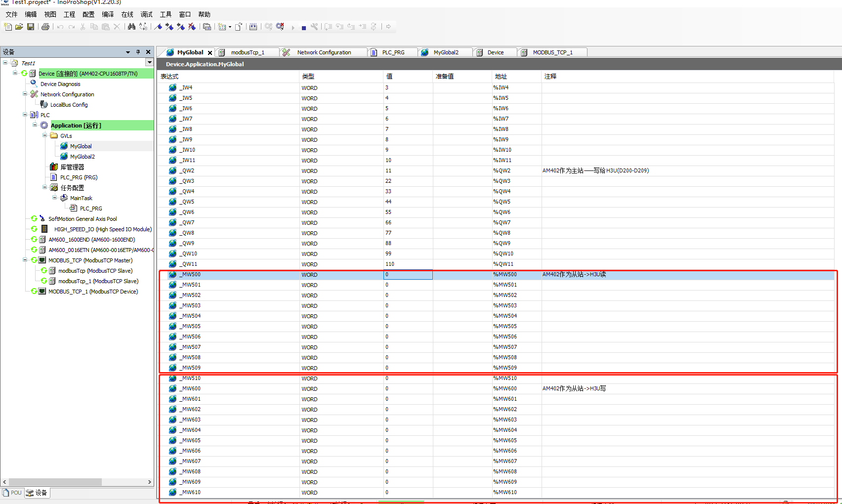Open the 文件 menu

click(11, 14)
